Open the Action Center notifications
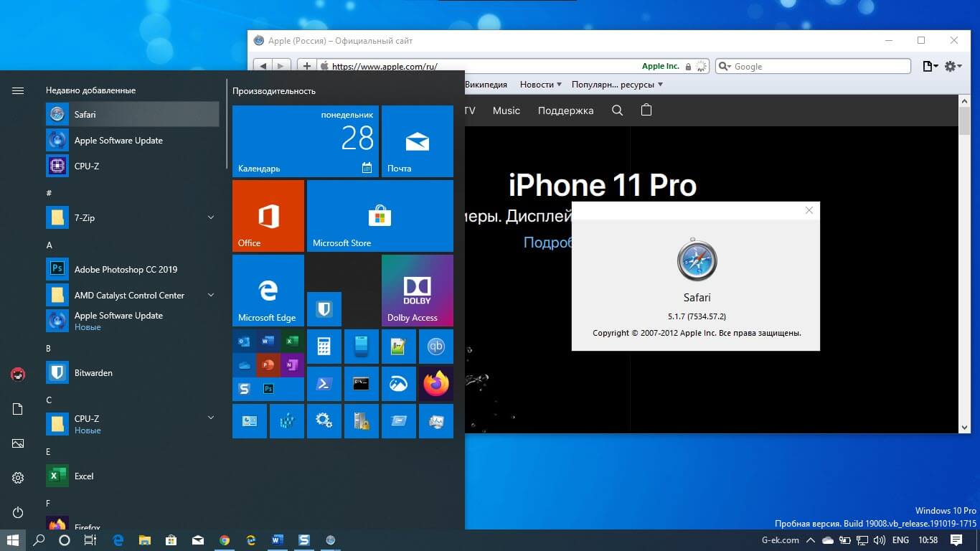The width and height of the screenshot is (980, 551). coord(956,540)
